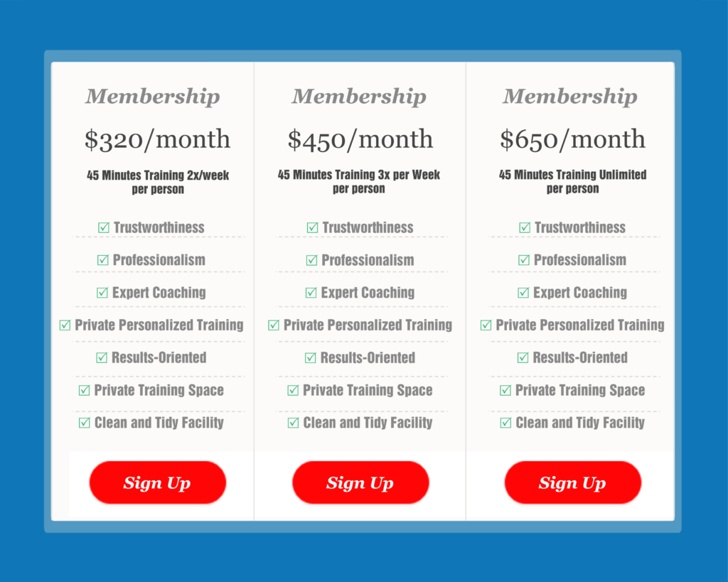Toggle the Trustworthiness checkbox in $320 plan
Screen dimensions: 728x582
click(x=102, y=227)
